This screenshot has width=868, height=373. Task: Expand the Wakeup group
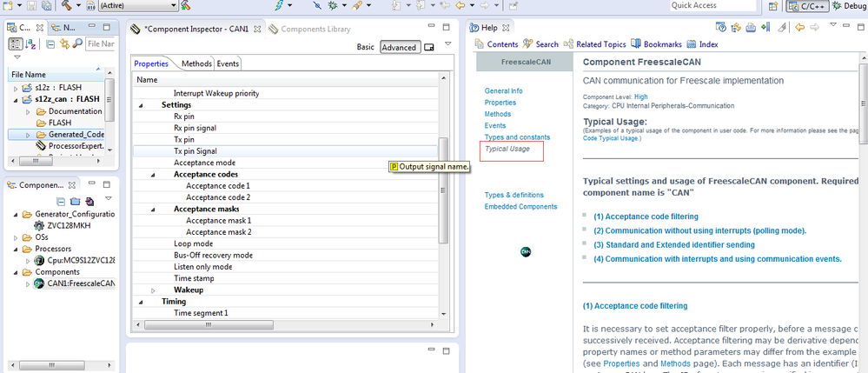click(153, 290)
